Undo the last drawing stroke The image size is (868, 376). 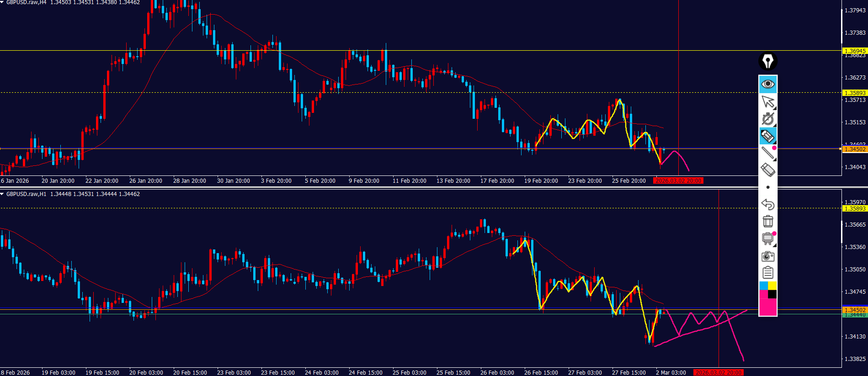(768, 204)
